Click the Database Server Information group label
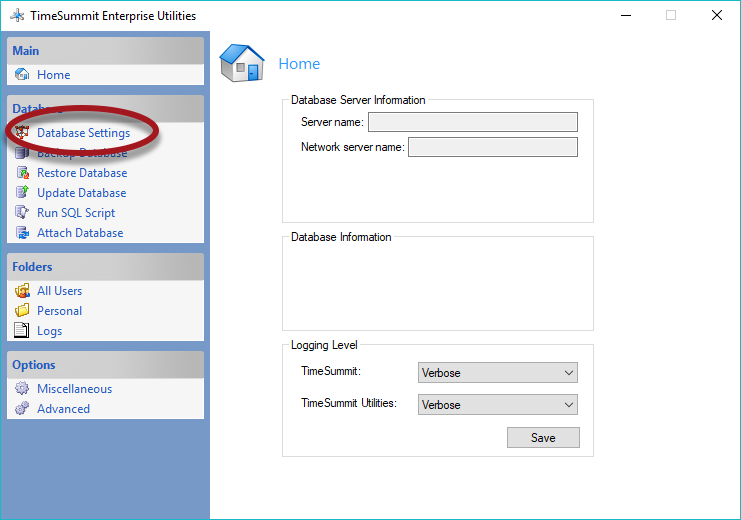 pyautogui.click(x=358, y=100)
